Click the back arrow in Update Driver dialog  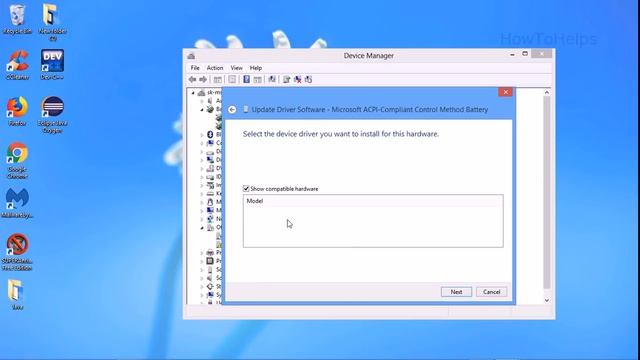232,110
